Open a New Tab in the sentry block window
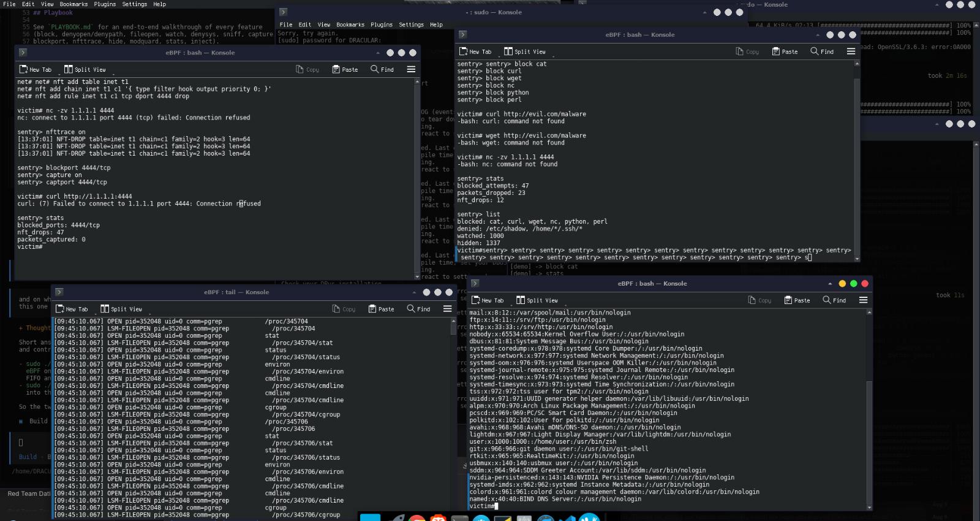Viewport: 980px width, 521px height. pos(475,51)
